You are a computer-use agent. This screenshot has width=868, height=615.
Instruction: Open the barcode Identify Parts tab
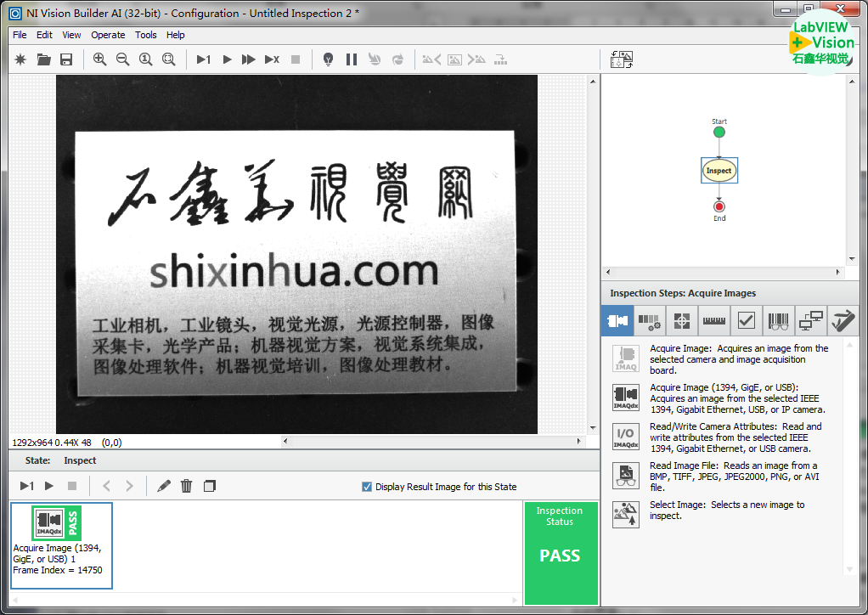point(778,321)
